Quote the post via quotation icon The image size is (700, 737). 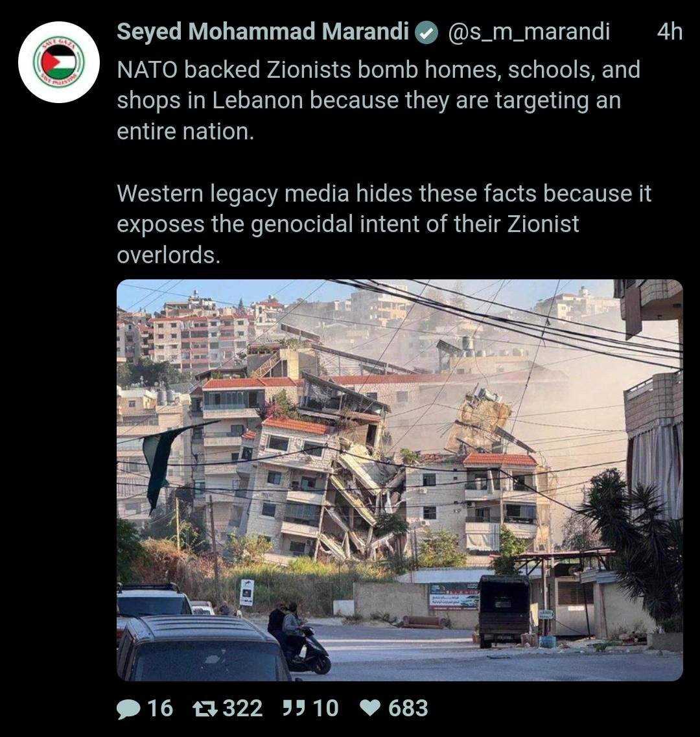click(x=294, y=707)
